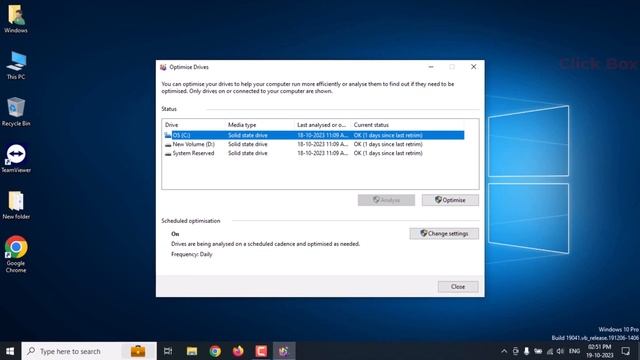Click the last analysed date for System Reserved
The width and height of the screenshot is (640, 360).
click(322, 153)
